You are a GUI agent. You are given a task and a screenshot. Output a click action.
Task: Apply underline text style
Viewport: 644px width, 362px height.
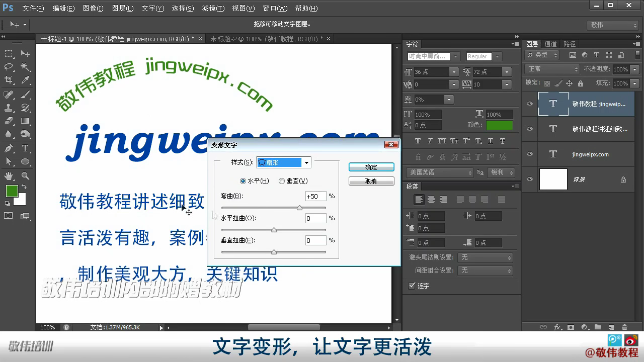click(491, 141)
